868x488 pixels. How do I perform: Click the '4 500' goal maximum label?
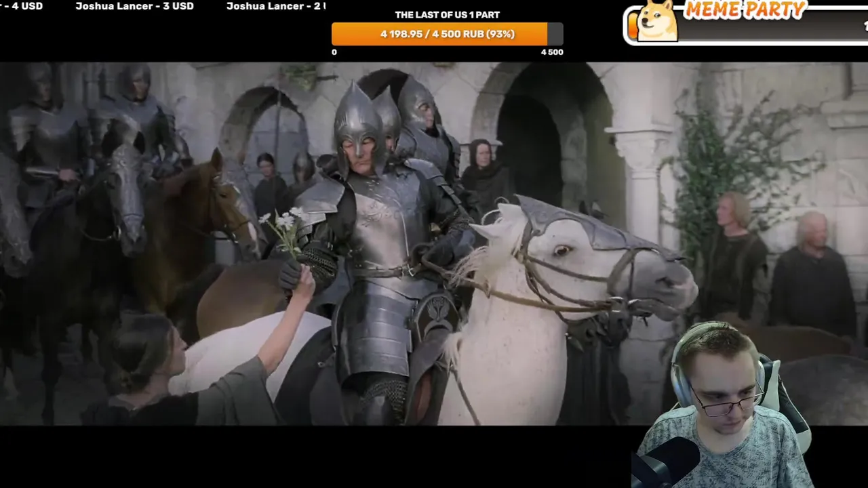[552, 52]
